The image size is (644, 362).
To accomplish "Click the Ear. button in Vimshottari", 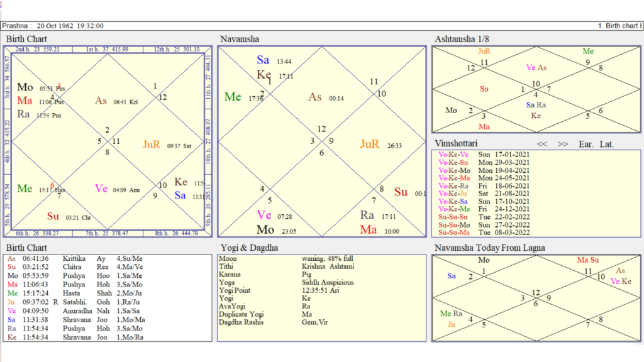I will pyautogui.click(x=586, y=144).
